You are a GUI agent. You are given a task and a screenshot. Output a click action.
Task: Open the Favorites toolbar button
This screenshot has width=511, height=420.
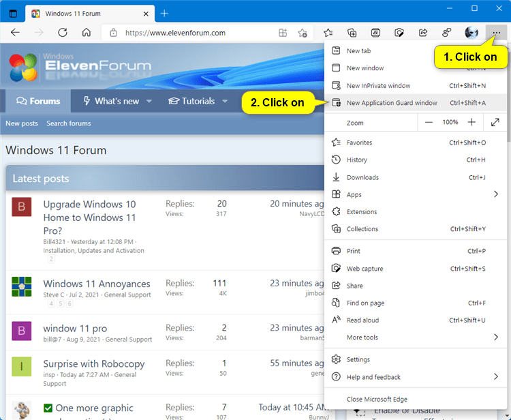[x=328, y=33]
